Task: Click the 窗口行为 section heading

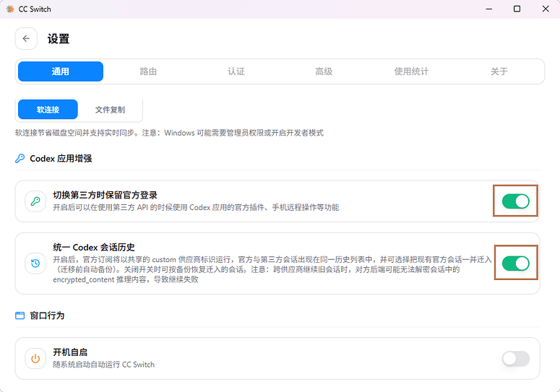Action: [47, 315]
